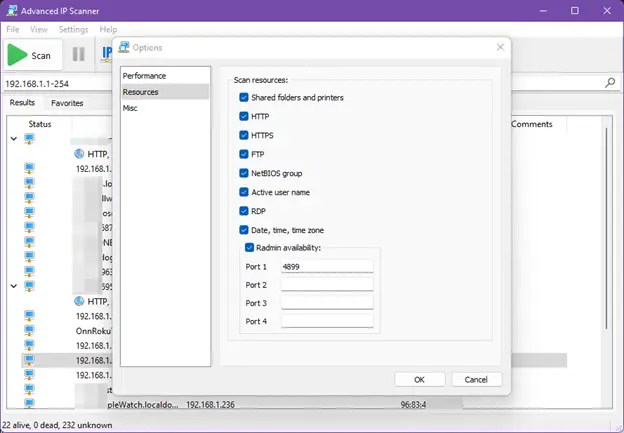The height and width of the screenshot is (433, 624).
Task: Uncheck Shared folders and printers
Action: 244,98
